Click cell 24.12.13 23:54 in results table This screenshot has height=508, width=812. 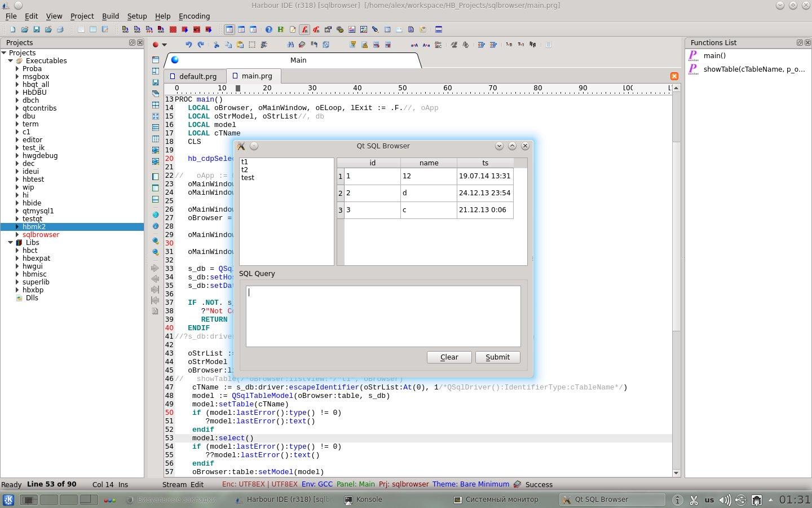(x=485, y=193)
